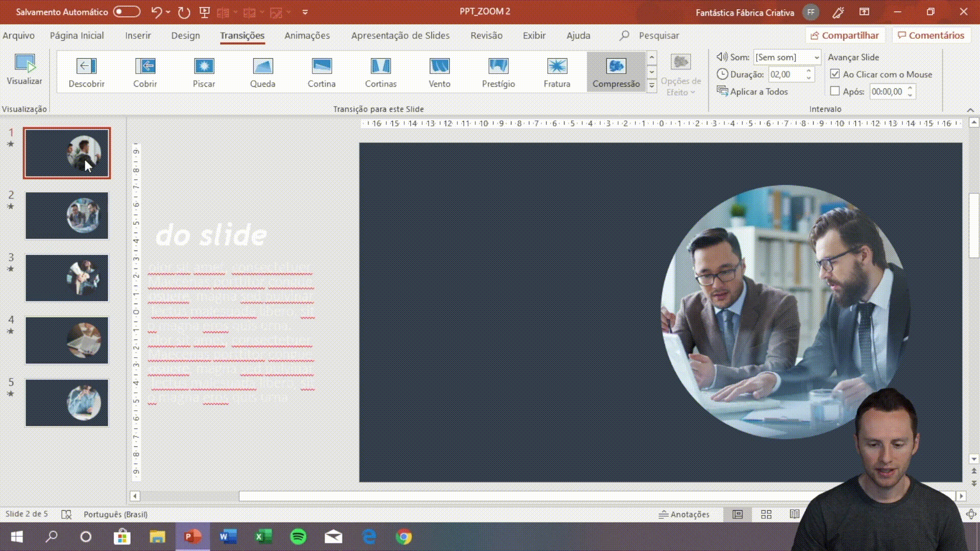Start slideshow from beginning icon
The width and height of the screenshot is (980, 551).
coord(205,12)
